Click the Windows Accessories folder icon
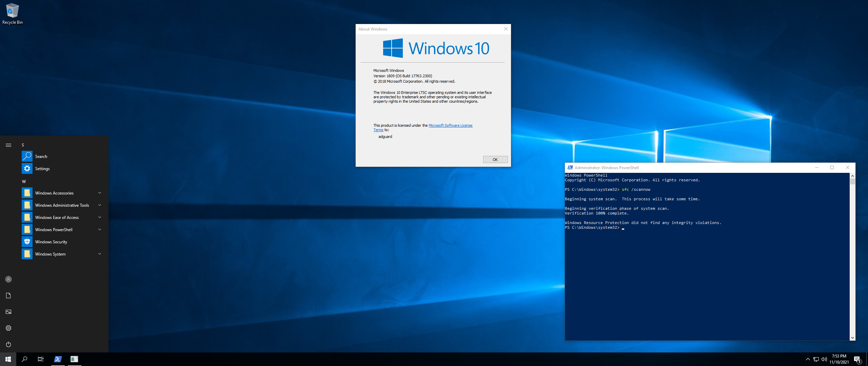This screenshot has height=366, width=868. (x=27, y=193)
